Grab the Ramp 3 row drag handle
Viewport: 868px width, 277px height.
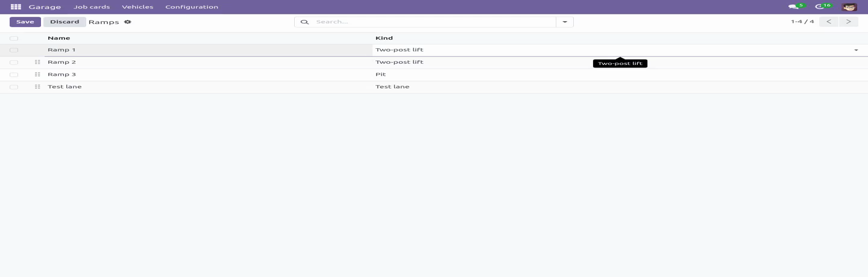37,75
